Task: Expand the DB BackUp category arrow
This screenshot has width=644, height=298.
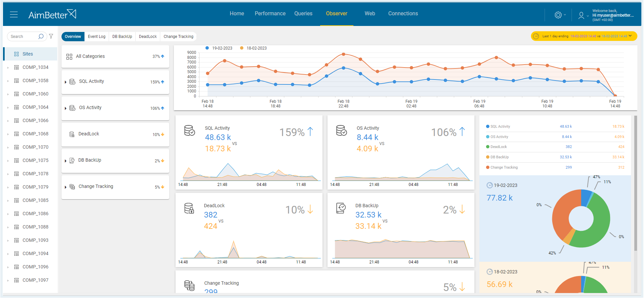Action: 65,161
